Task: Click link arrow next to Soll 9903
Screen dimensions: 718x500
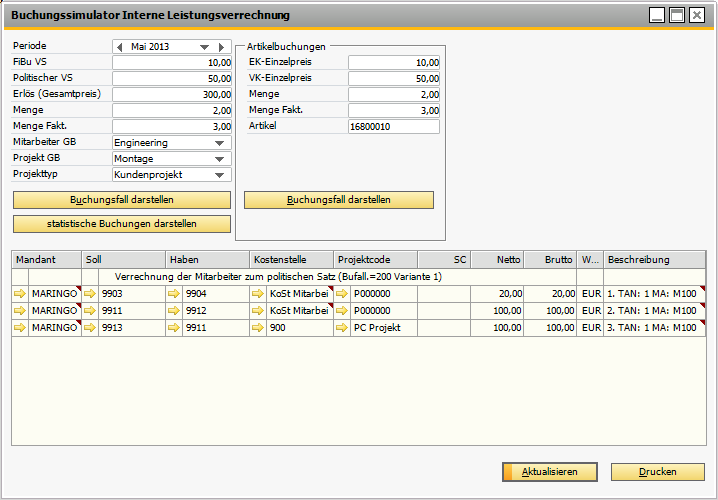Action: pos(90,294)
